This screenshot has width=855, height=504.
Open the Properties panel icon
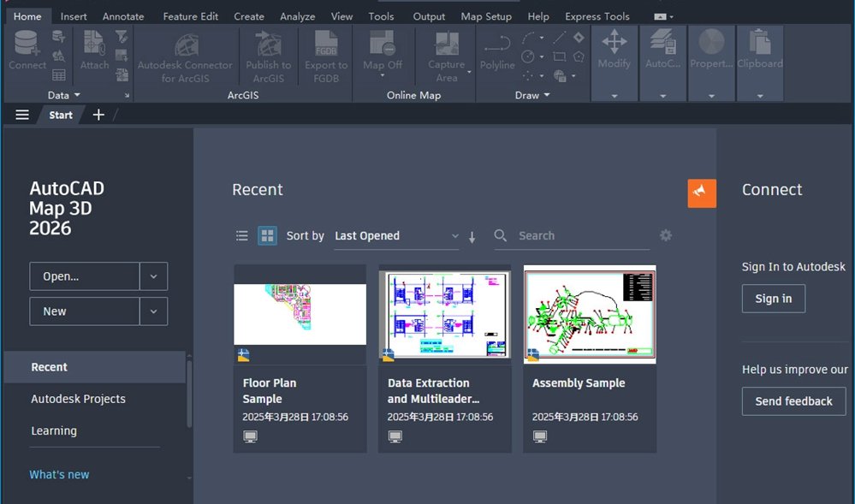coord(711,42)
